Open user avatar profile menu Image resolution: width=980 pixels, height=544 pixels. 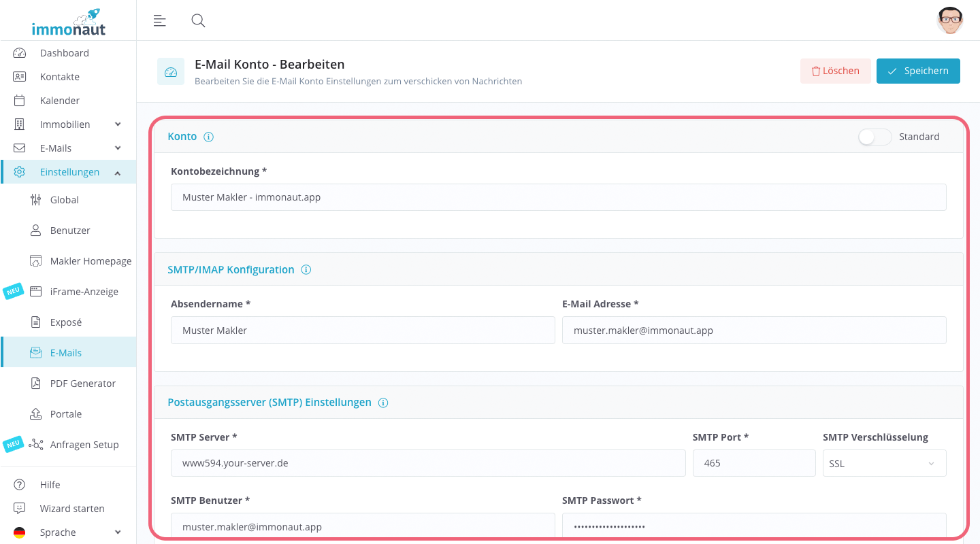click(x=949, y=20)
